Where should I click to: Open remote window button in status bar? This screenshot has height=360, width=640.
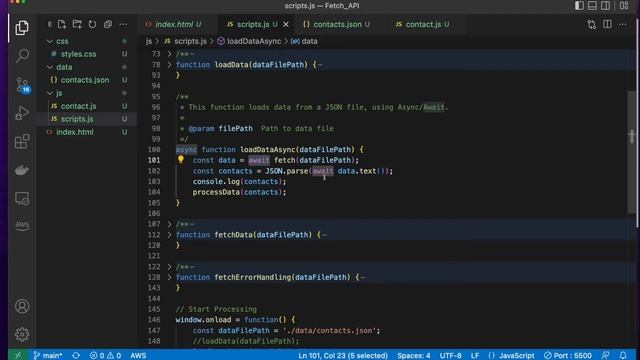click(18, 355)
